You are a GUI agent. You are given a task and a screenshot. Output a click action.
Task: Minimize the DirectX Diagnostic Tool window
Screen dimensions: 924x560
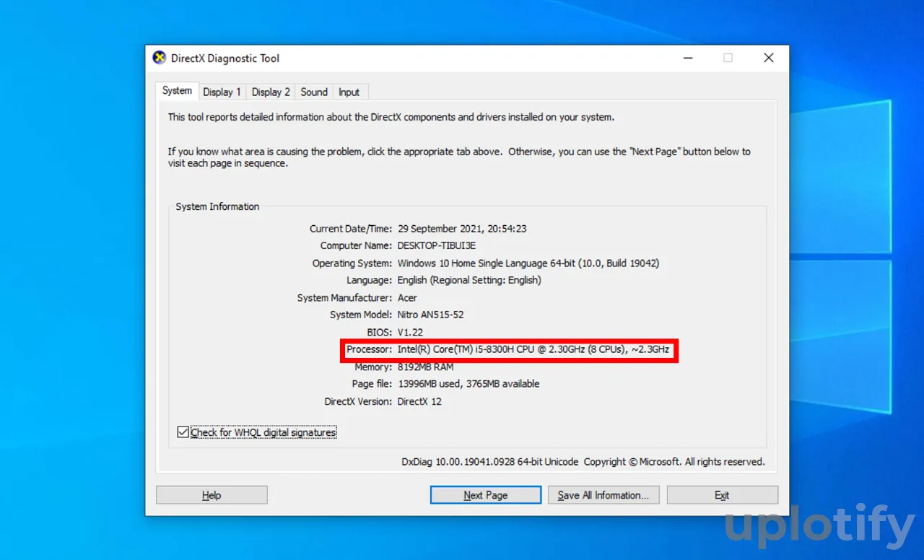(687, 58)
